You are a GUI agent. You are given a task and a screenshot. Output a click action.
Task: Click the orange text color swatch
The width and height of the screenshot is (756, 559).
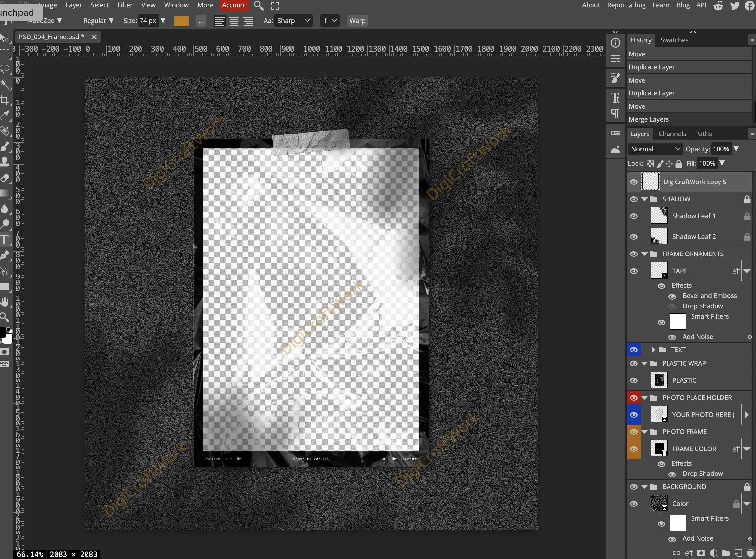pyautogui.click(x=181, y=21)
